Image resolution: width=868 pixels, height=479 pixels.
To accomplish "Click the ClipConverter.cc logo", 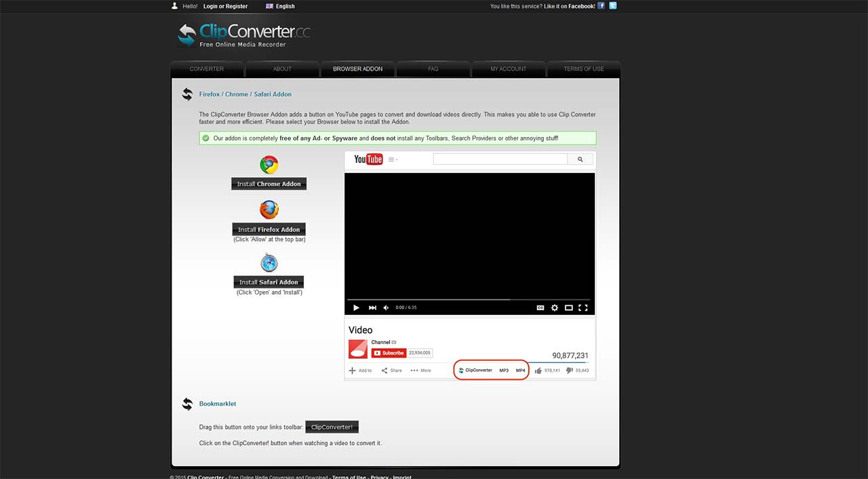I will point(243,35).
